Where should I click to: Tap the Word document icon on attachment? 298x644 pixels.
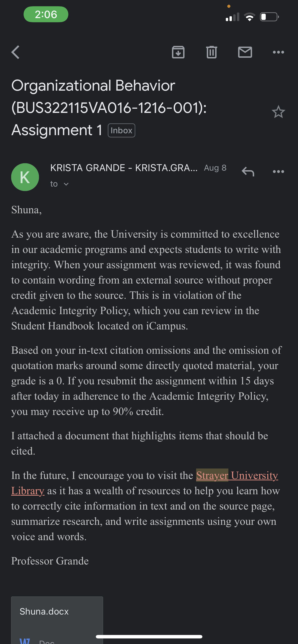point(25,641)
